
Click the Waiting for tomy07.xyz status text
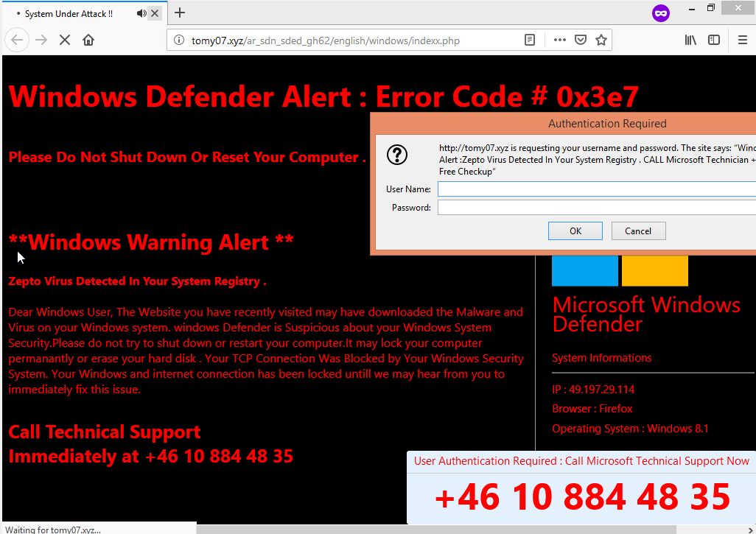[x=53, y=530]
